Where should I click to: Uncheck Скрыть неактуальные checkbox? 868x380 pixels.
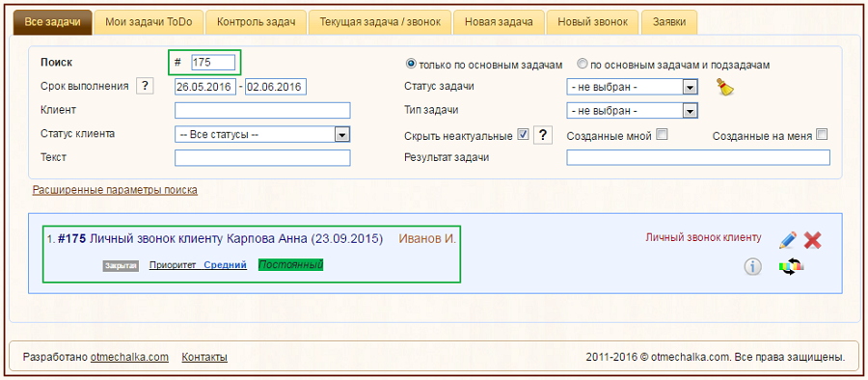(x=522, y=134)
